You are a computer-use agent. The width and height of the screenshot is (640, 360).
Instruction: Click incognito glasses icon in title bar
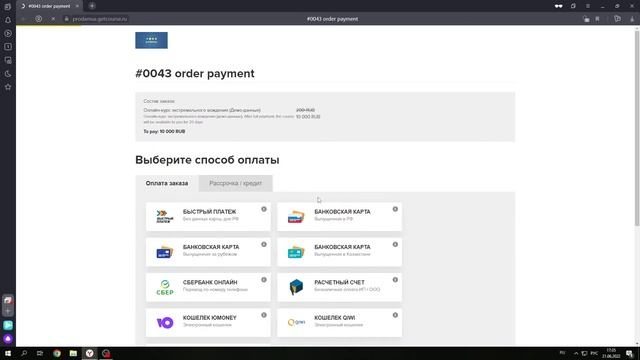point(558,6)
